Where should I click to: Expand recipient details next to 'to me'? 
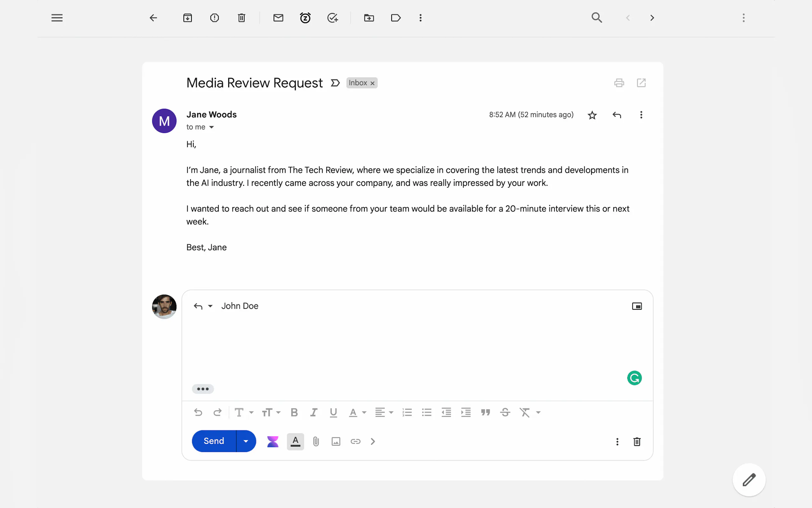tap(212, 127)
